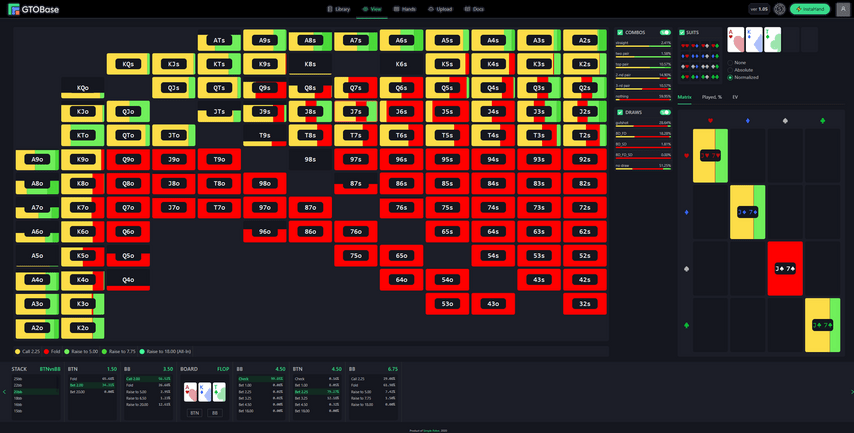
Task: Switch to the EV tab
Action: tap(735, 97)
